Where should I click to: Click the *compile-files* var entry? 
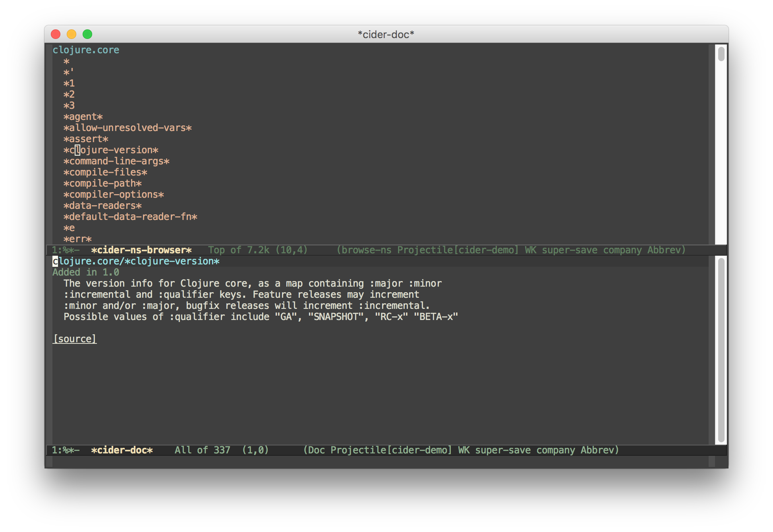105,172
